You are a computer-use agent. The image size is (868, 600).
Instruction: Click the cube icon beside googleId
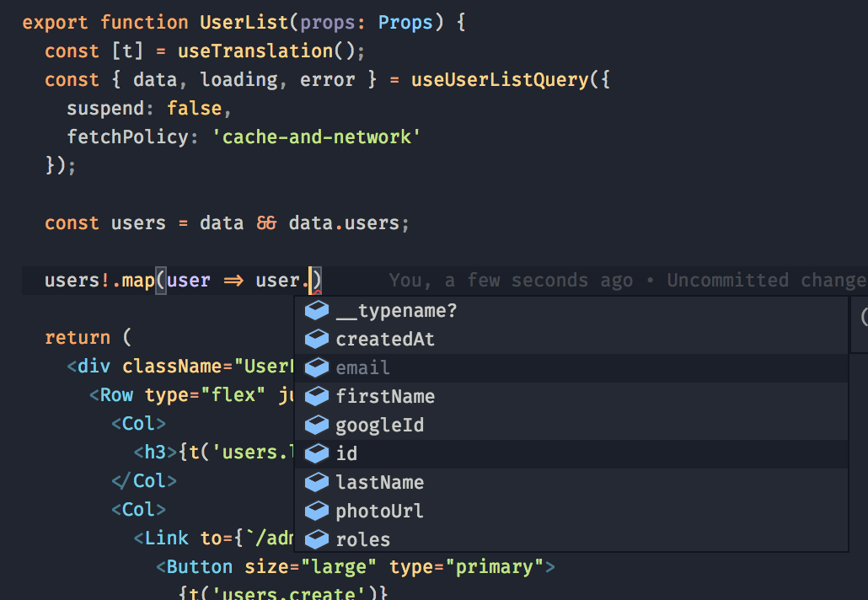[x=316, y=425]
